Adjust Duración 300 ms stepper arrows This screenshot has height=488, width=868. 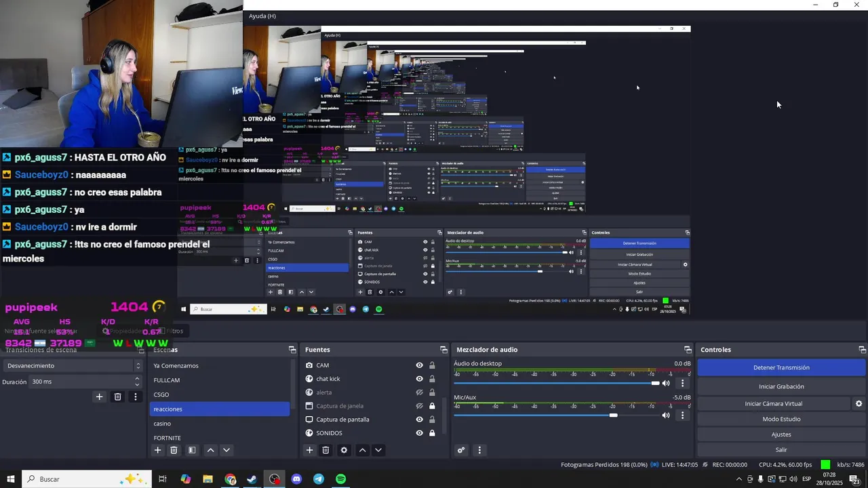pos(138,382)
